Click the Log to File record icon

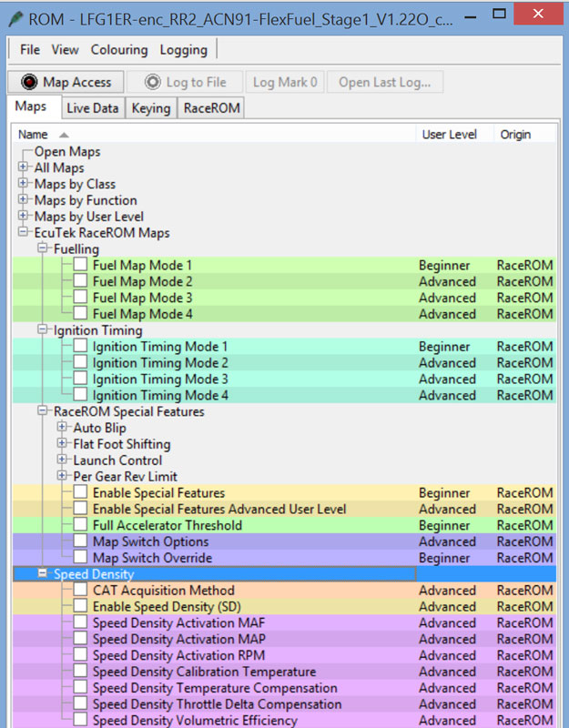coord(152,82)
